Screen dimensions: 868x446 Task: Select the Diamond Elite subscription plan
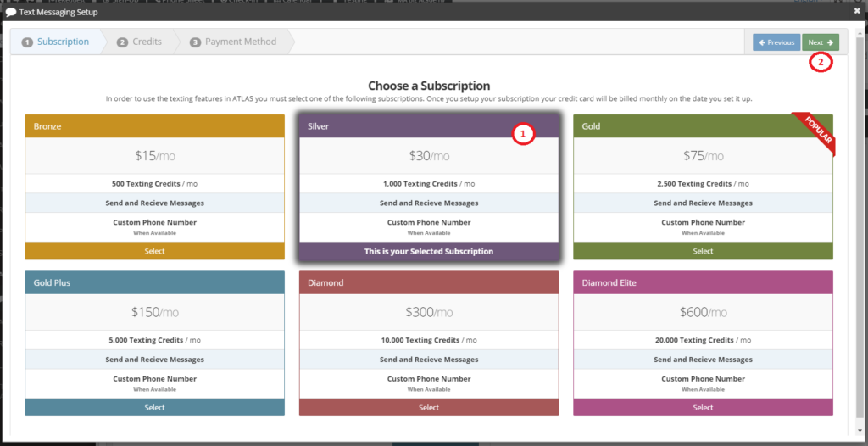tap(703, 408)
